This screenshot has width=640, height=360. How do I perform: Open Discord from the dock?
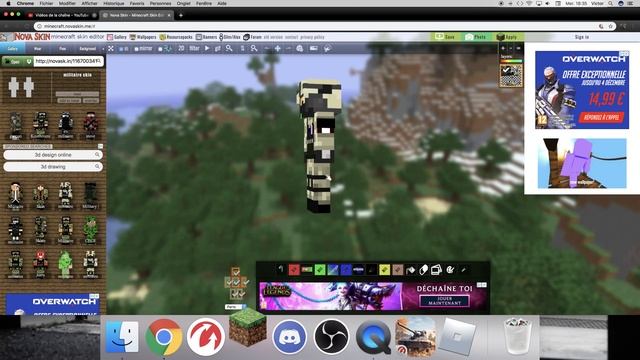pyautogui.click(x=289, y=337)
